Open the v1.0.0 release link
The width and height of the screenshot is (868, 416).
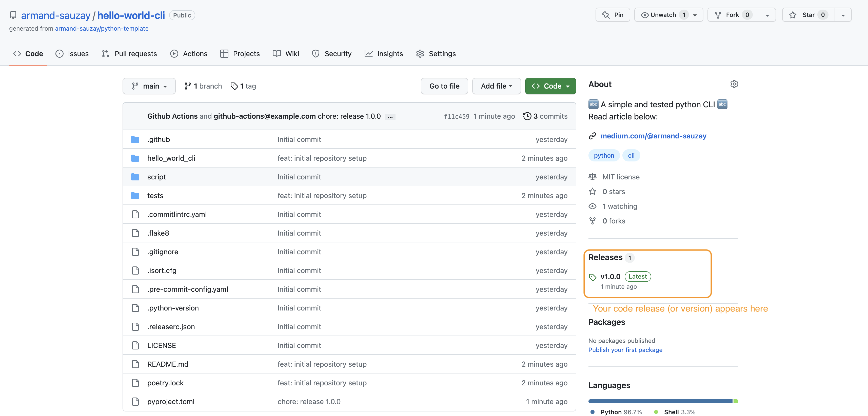click(x=610, y=277)
